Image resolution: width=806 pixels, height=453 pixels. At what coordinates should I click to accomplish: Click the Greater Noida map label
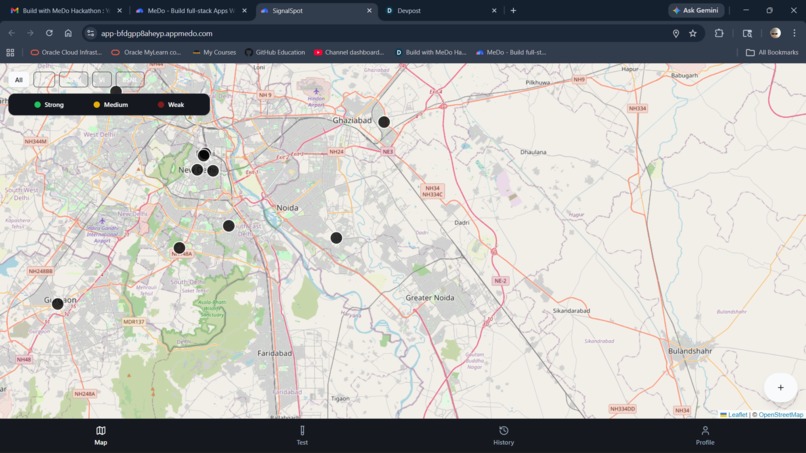(x=430, y=298)
